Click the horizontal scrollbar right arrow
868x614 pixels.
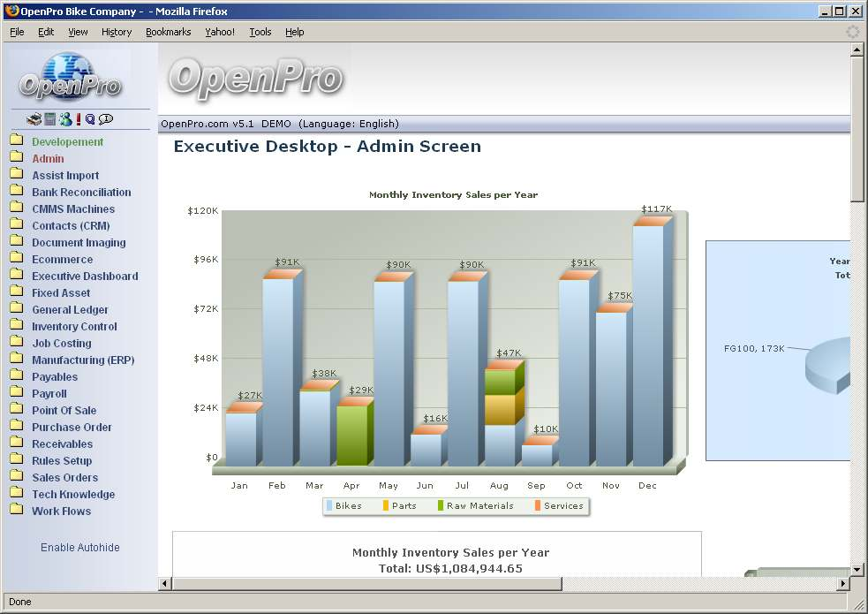click(x=842, y=584)
